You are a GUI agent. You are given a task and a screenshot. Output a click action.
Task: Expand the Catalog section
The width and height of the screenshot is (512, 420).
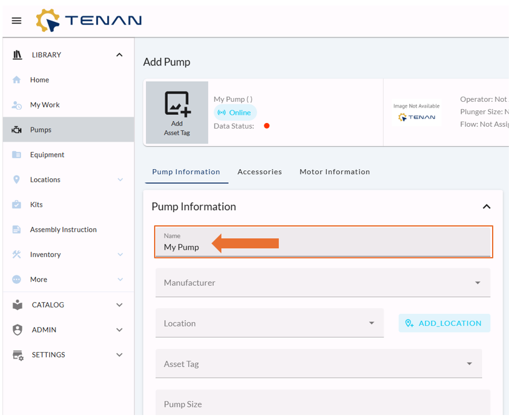click(119, 305)
